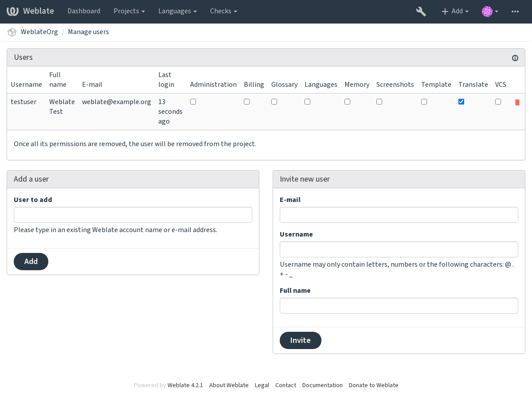This screenshot has height=400, width=532.
Task: Click the Weblate logo icon
Action: coord(12,11)
